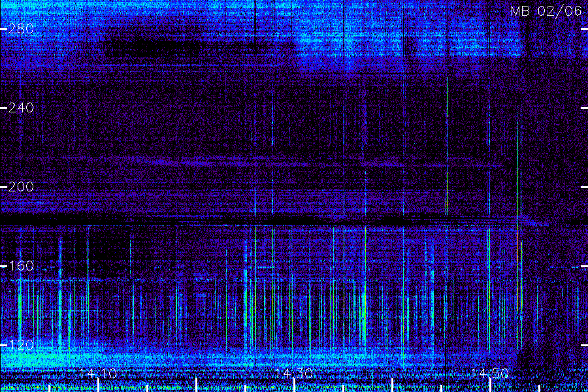Image resolution: width=588 pixels, height=392 pixels.
Task: Click the MB 02/06 date label
Action: (546, 11)
